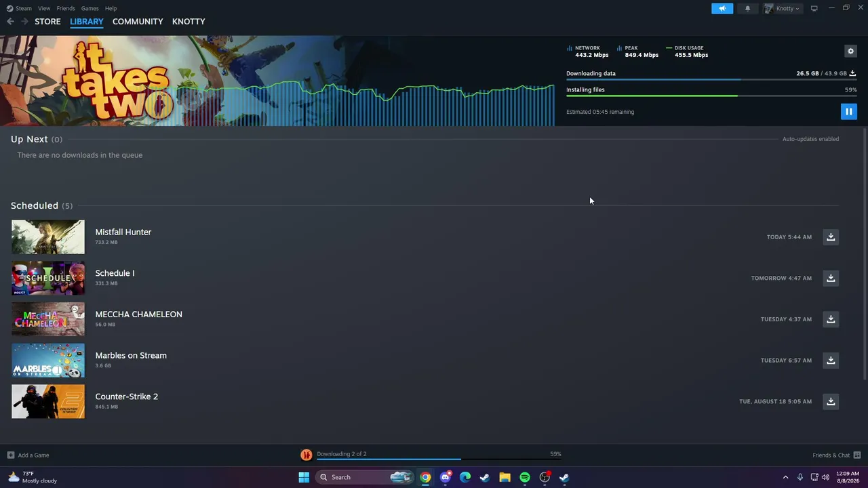Enter Big Picture mode via monitor icon
Screen dimensions: 868x488
point(814,8)
